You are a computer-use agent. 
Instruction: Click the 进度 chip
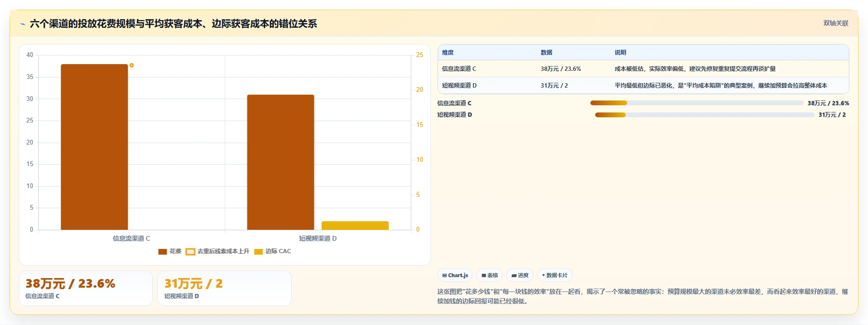coord(520,275)
